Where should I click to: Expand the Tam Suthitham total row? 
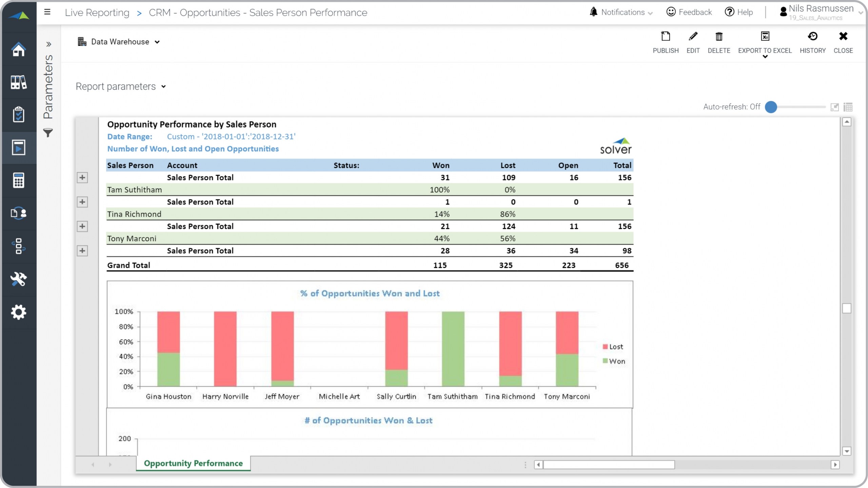click(x=82, y=202)
